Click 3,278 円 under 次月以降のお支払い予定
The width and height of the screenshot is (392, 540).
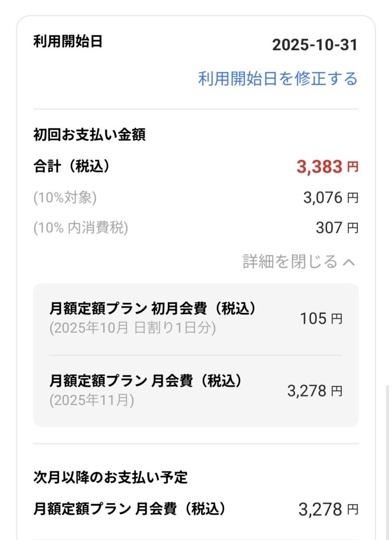[x=328, y=509]
